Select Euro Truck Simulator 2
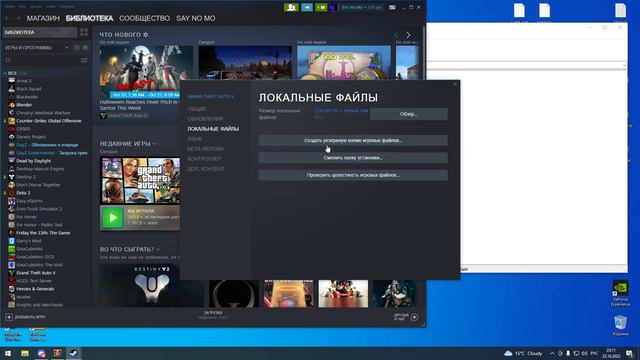Screen dimensions: 640x360 click(x=39, y=209)
